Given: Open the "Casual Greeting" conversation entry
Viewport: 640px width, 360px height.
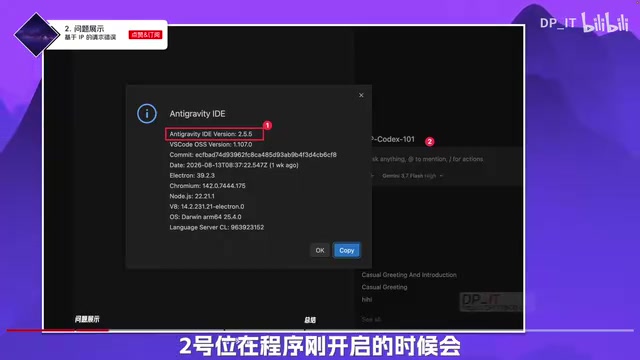Looking at the screenshot, I should pyautogui.click(x=384, y=287).
